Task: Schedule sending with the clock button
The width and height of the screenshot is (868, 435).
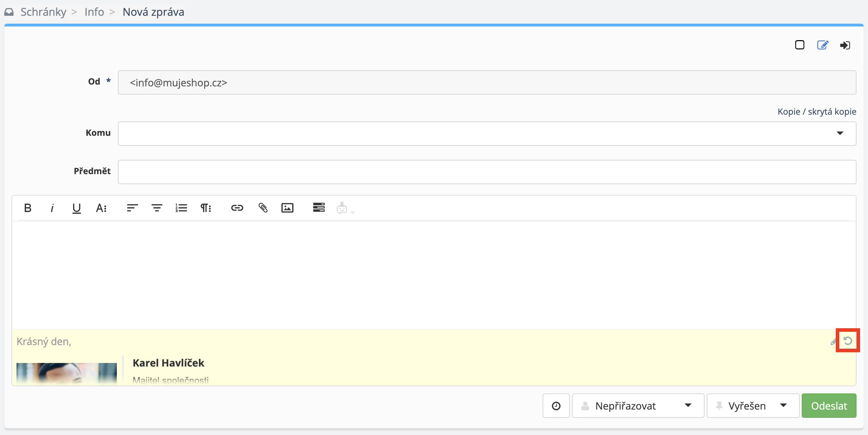Action: [556, 406]
